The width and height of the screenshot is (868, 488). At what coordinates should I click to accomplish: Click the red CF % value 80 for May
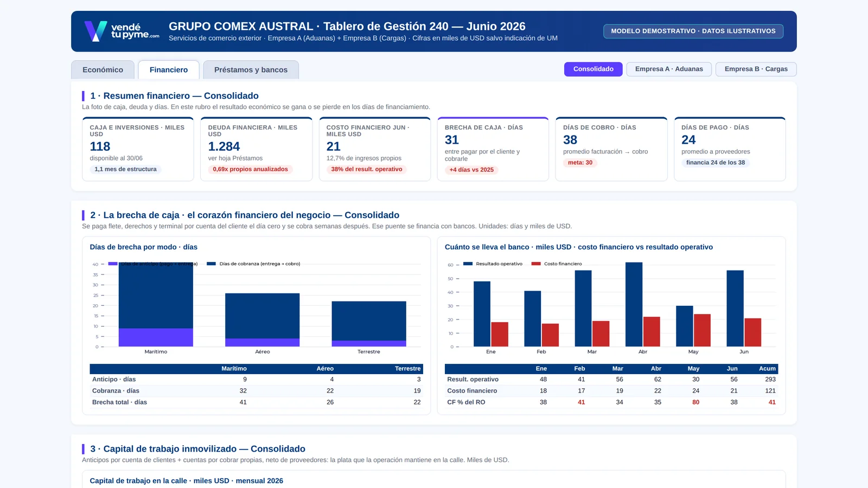pyautogui.click(x=695, y=402)
